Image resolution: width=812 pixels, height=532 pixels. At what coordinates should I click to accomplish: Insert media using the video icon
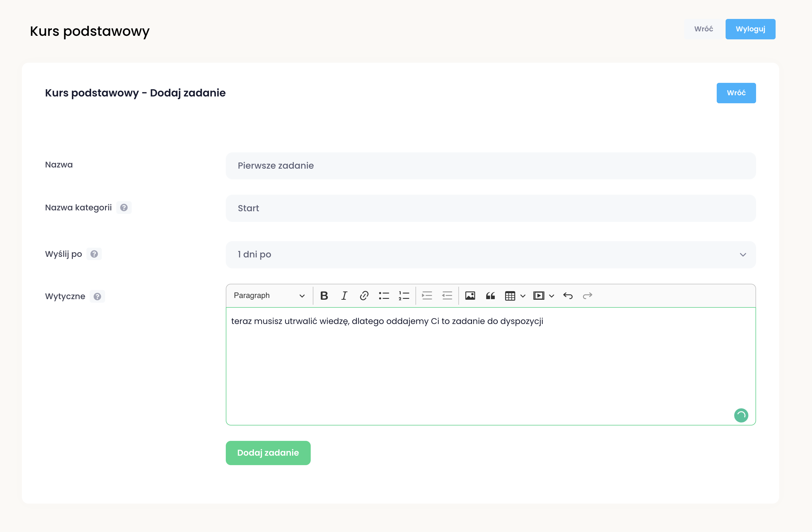point(539,296)
